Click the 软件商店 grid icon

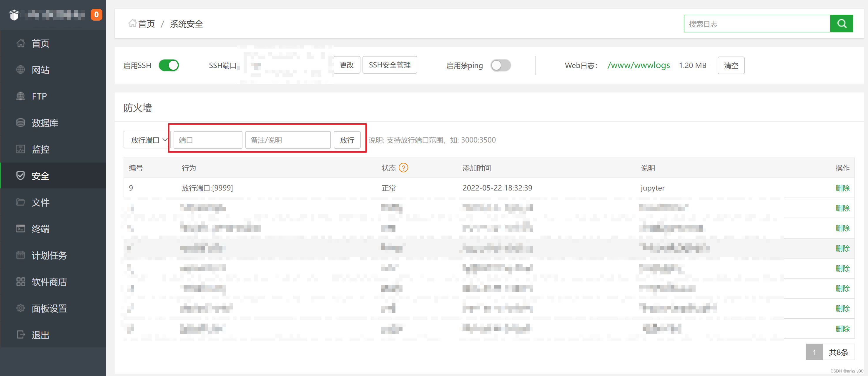click(21, 282)
